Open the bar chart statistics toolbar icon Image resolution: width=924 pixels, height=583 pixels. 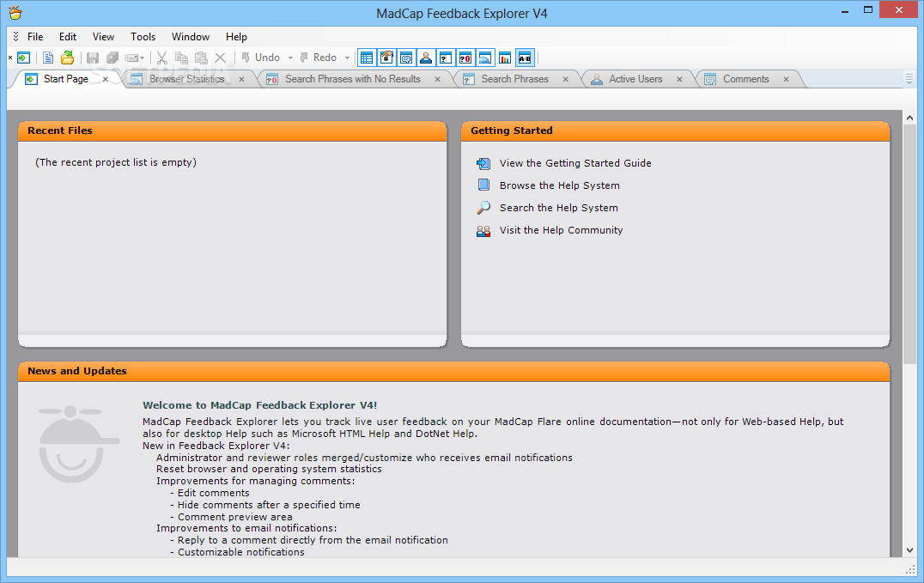(505, 58)
